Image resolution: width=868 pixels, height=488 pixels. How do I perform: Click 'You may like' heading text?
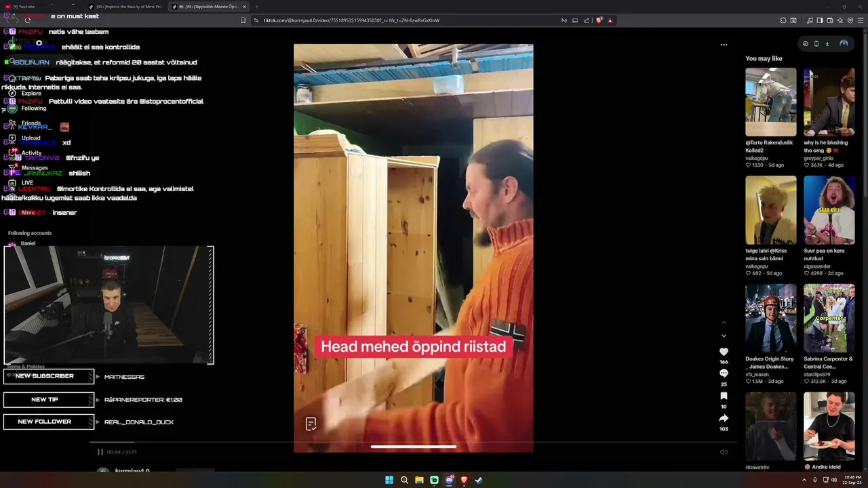click(764, 59)
